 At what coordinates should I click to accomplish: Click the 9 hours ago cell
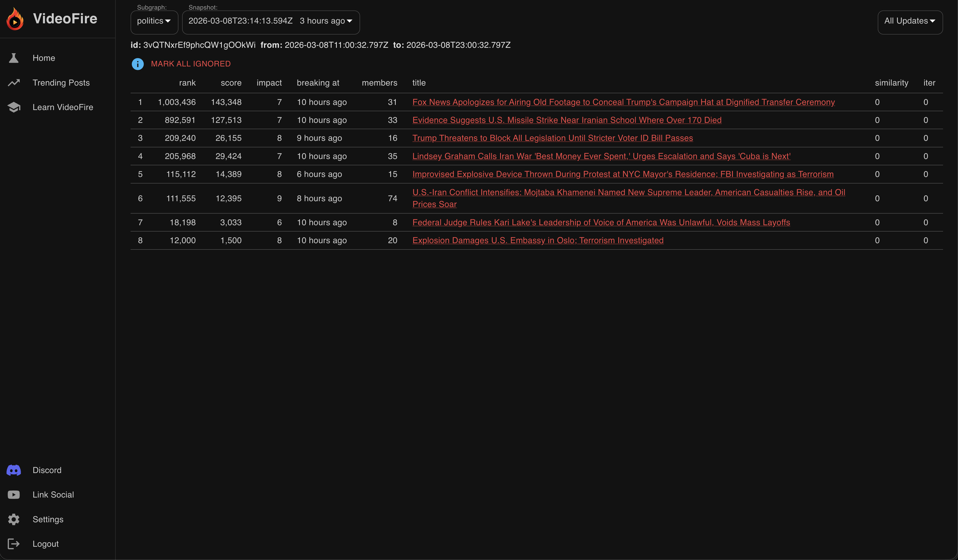319,138
